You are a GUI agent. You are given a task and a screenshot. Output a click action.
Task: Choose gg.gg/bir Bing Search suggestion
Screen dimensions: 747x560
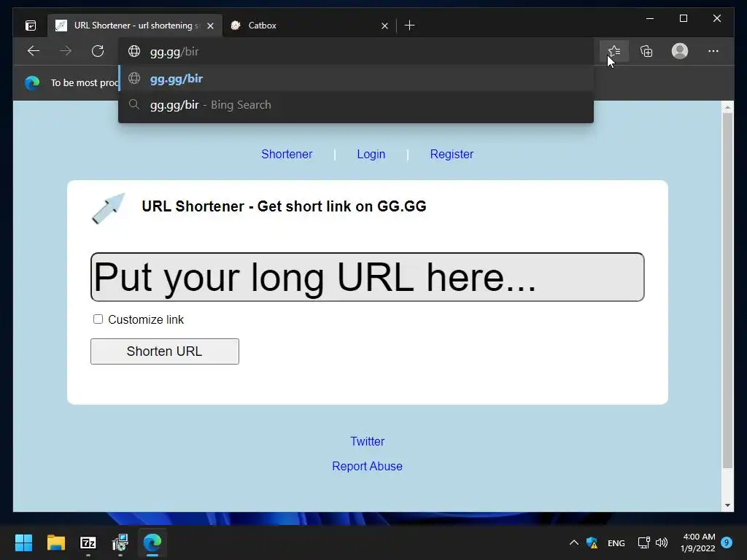pos(356,105)
